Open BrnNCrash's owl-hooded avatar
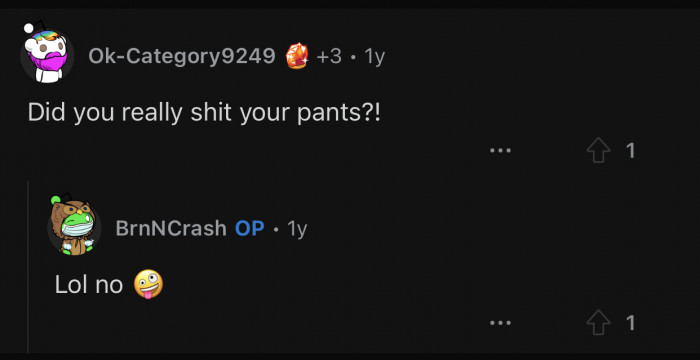This screenshot has width=700, height=360. tap(74, 227)
